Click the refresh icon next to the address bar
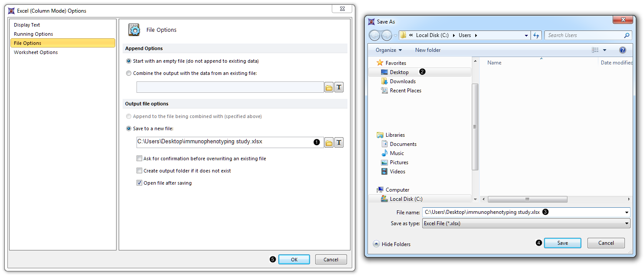The image size is (644, 277). coord(536,35)
